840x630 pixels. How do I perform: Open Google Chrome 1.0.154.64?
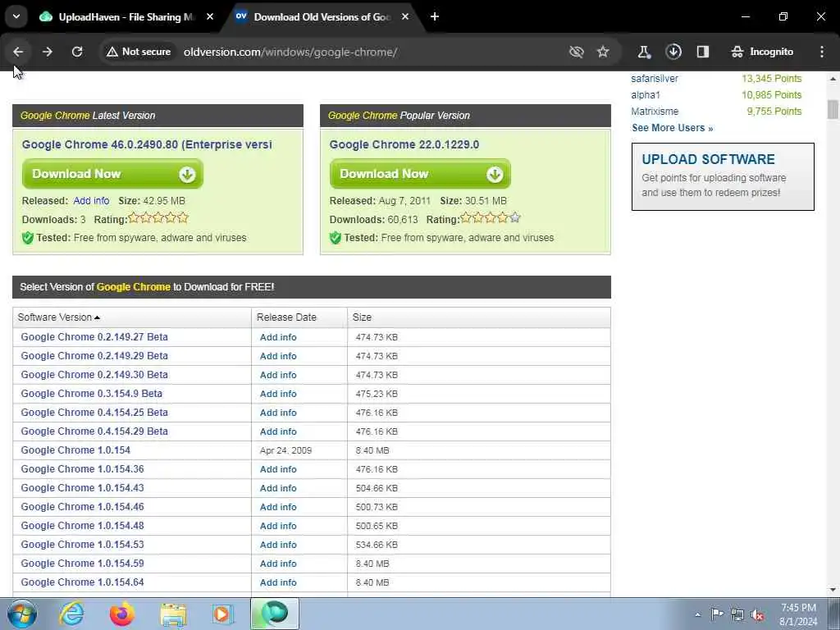83,582
